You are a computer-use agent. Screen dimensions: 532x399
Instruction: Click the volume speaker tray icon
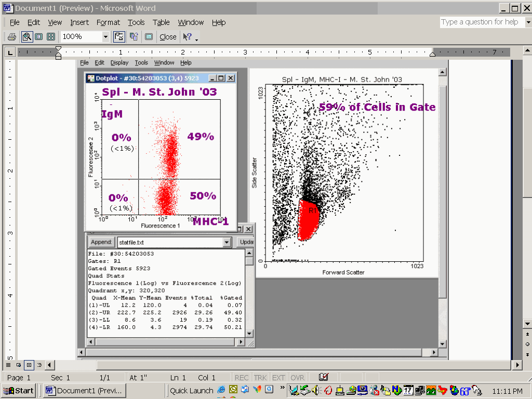316,391
